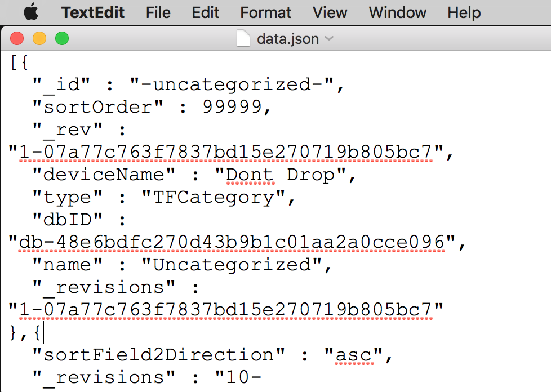Viewport: 551px width, 392px height.
Task: Click the word Uncategorized in name field
Action: click(x=232, y=265)
